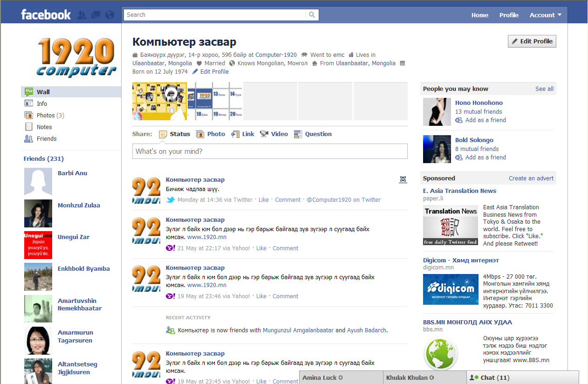Open messages icon in top bar

point(96,15)
